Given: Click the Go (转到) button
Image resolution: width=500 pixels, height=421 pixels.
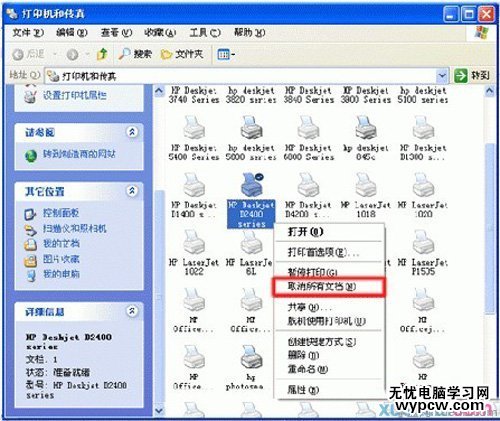Looking at the screenshot, I should click(472, 76).
